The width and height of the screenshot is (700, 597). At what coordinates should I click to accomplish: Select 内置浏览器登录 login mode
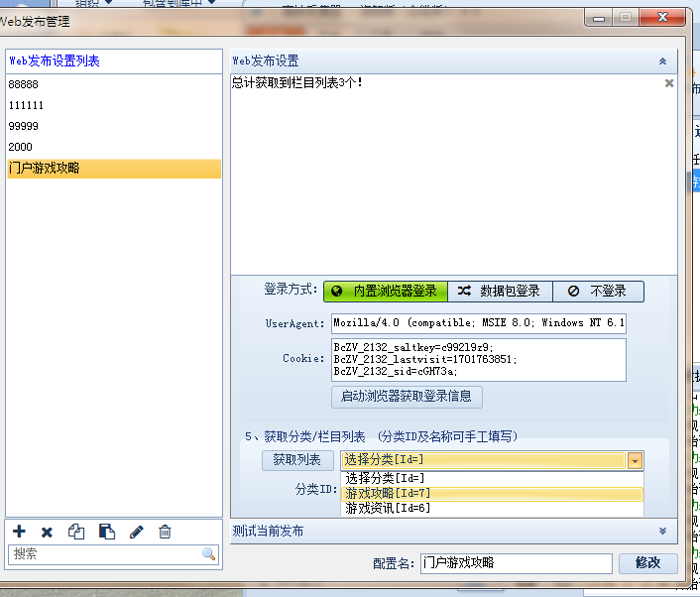[385, 292]
